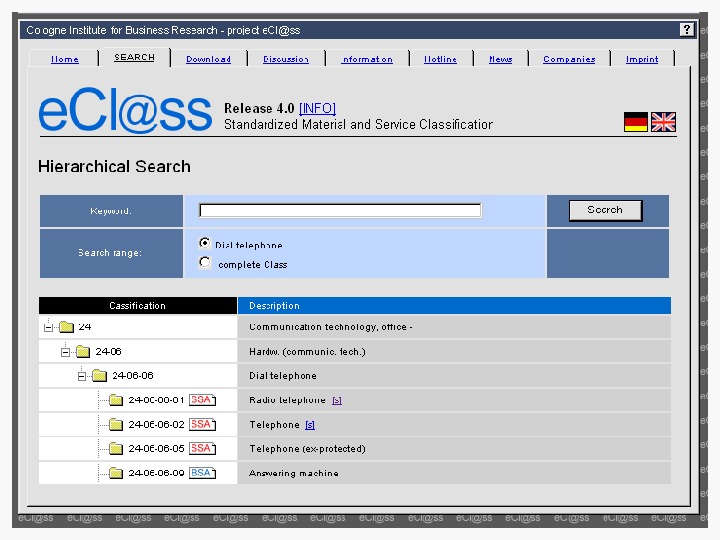Viewport: 720px width, 540px height.
Task: Open the Home tab
Action: pyautogui.click(x=64, y=59)
